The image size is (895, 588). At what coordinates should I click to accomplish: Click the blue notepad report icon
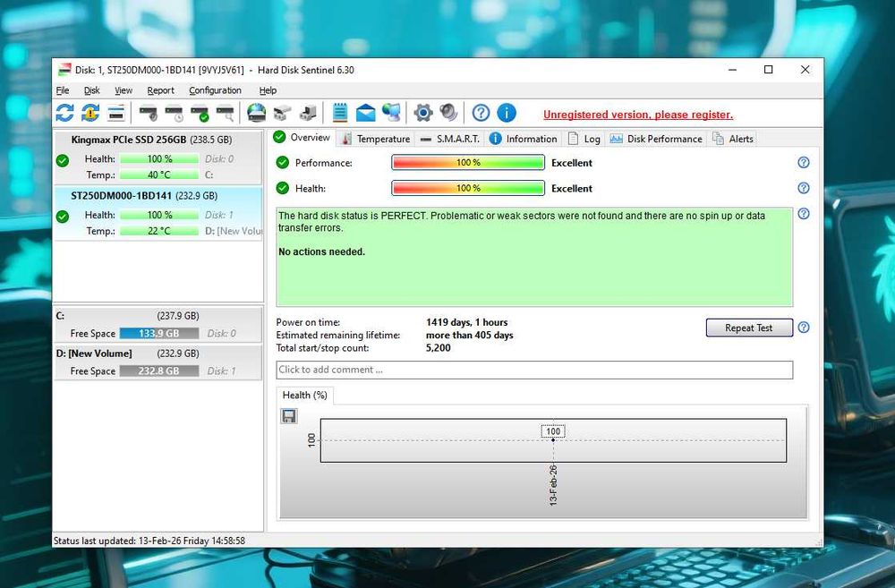[x=340, y=113]
